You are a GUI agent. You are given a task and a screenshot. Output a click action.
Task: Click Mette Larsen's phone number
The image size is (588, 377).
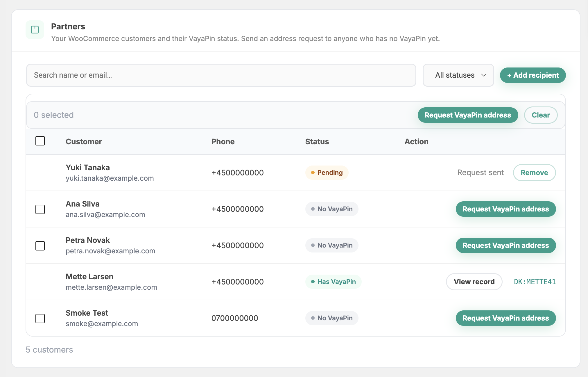[x=238, y=282]
